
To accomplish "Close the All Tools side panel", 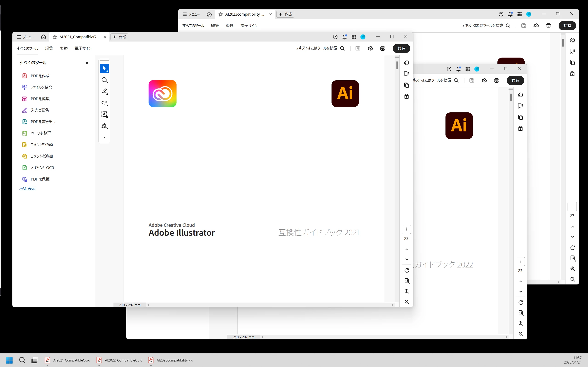I will (x=87, y=63).
